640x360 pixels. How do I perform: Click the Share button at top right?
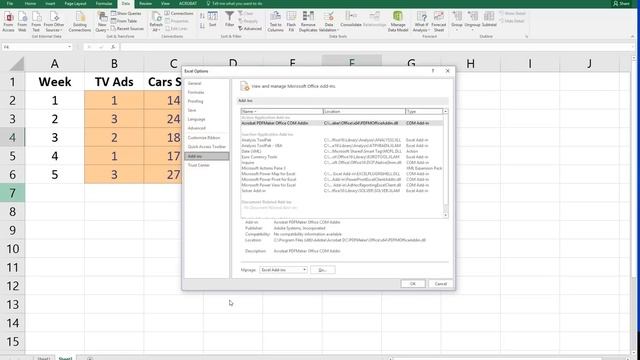[621, 4]
